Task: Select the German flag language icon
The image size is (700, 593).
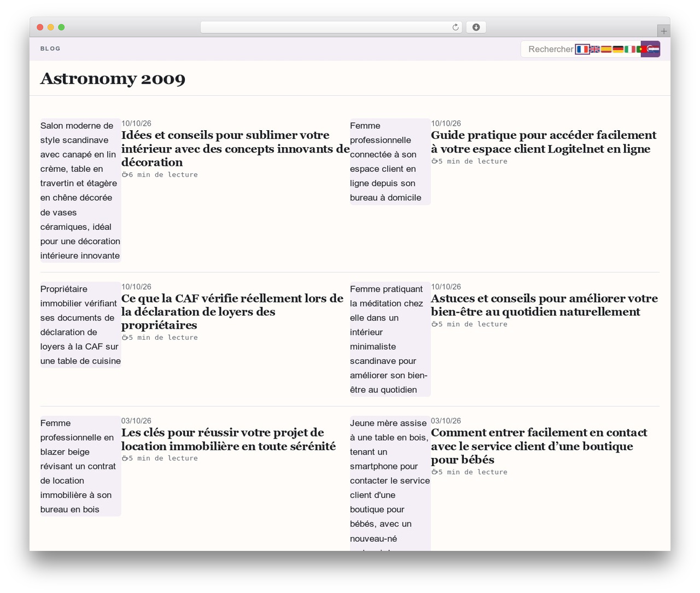Action: tap(618, 49)
